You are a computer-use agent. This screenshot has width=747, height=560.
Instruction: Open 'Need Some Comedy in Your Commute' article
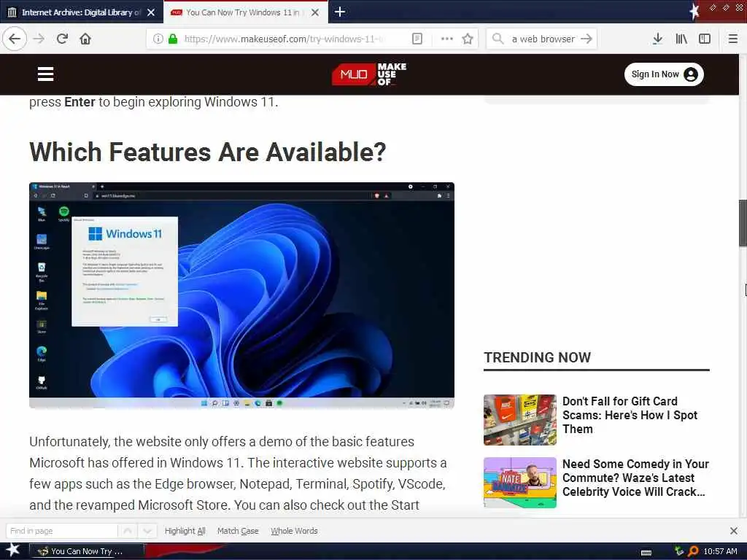(x=635, y=478)
